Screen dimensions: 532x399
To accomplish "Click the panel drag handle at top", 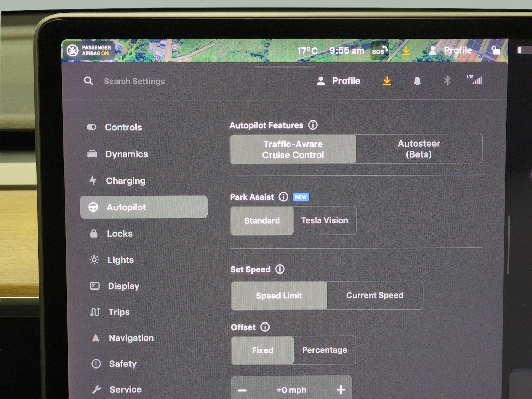I will 285,67.
